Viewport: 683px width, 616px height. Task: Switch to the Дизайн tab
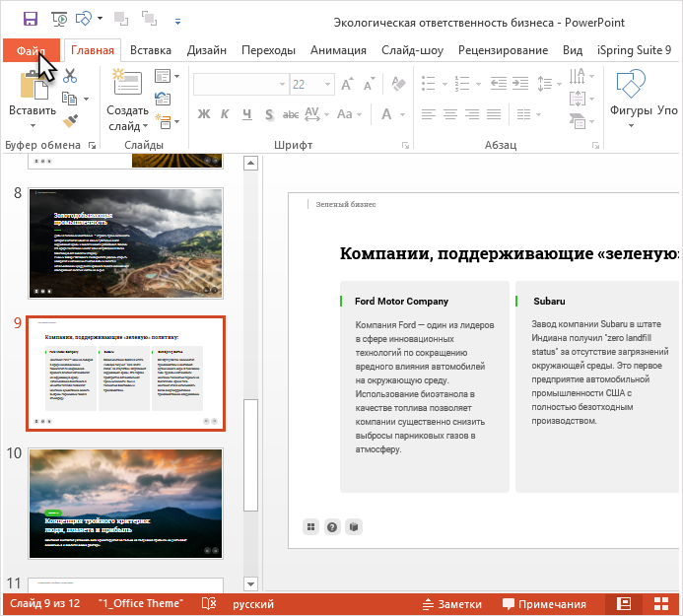(206, 50)
